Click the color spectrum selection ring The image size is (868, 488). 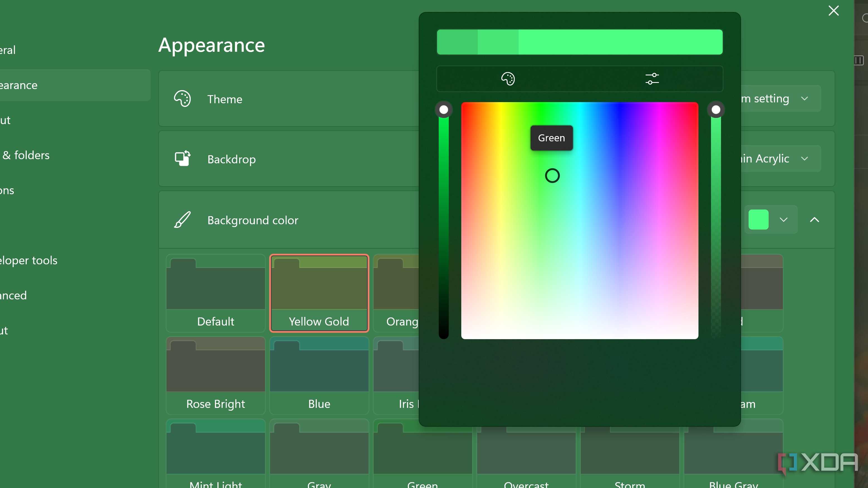(x=552, y=176)
